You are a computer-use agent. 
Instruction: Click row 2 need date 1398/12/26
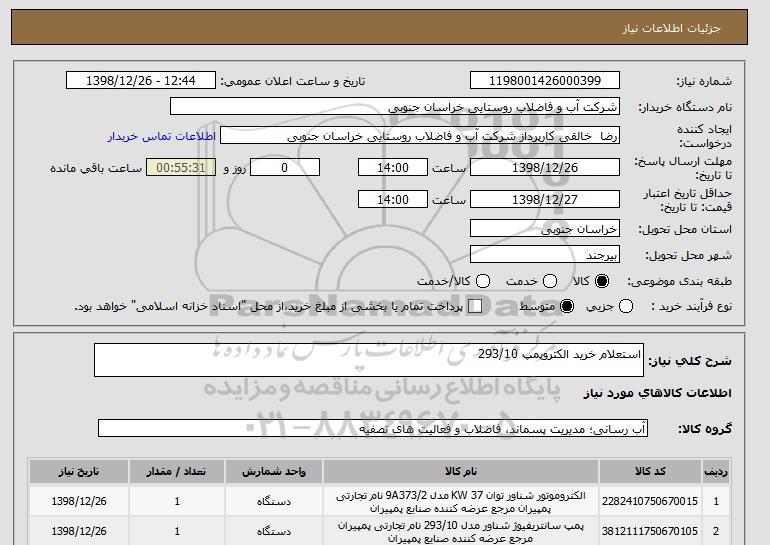pos(79,531)
